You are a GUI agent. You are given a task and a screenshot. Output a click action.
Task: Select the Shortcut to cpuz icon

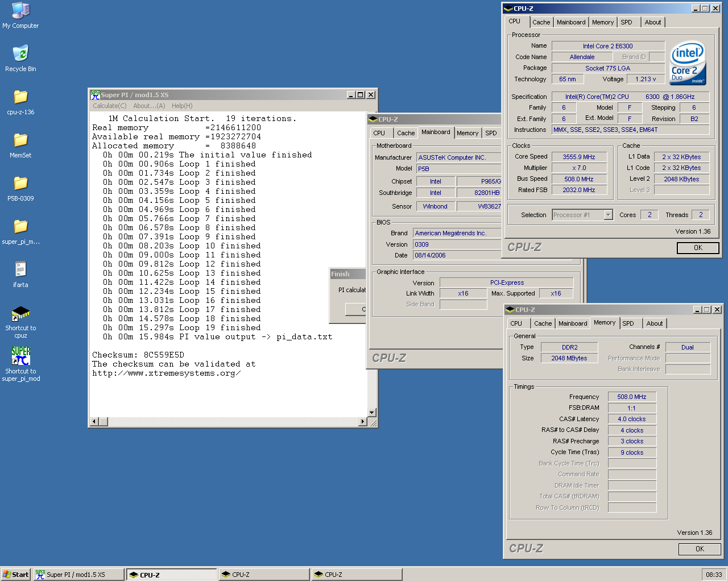coord(20,321)
